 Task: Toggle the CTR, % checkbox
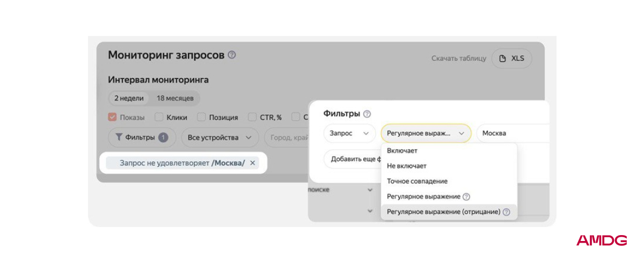click(x=252, y=117)
